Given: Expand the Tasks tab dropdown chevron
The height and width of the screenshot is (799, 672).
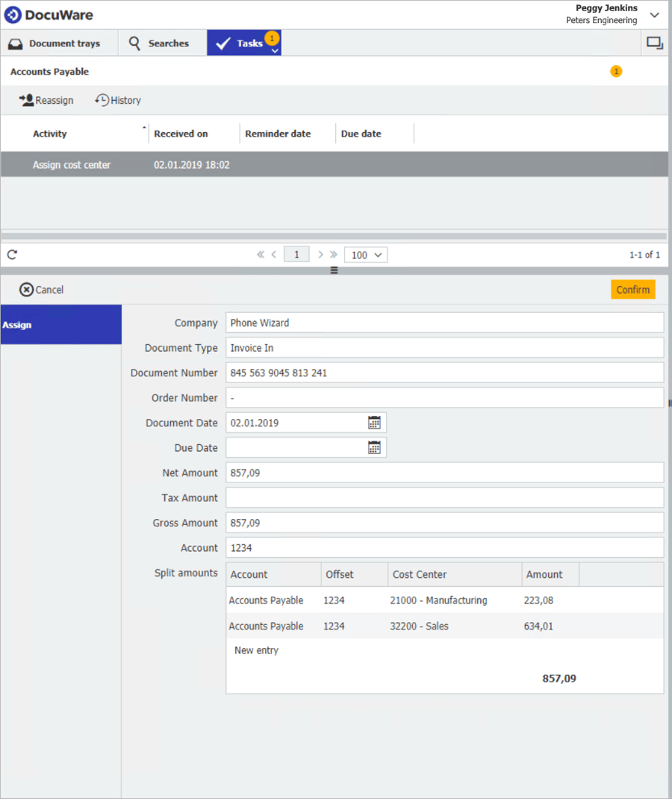Looking at the screenshot, I should pyautogui.click(x=275, y=51).
